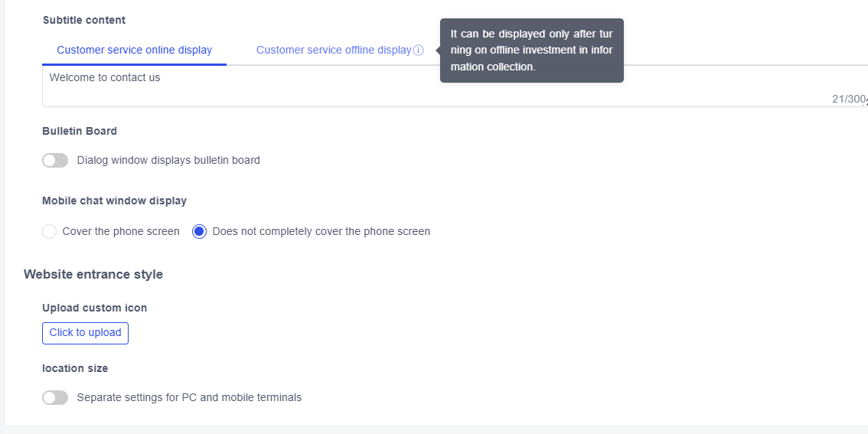Image resolution: width=868 pixels, height=434 pixels.
Task: Enable separate PC and mobile settings switch
Action: (x=55, y=398)
